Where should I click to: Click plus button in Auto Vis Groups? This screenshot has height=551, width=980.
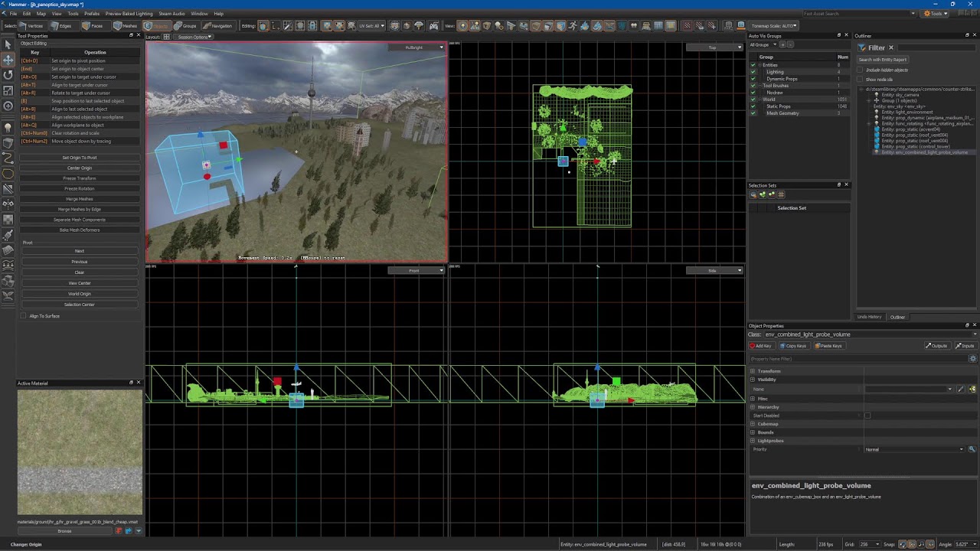click(782, 44)
